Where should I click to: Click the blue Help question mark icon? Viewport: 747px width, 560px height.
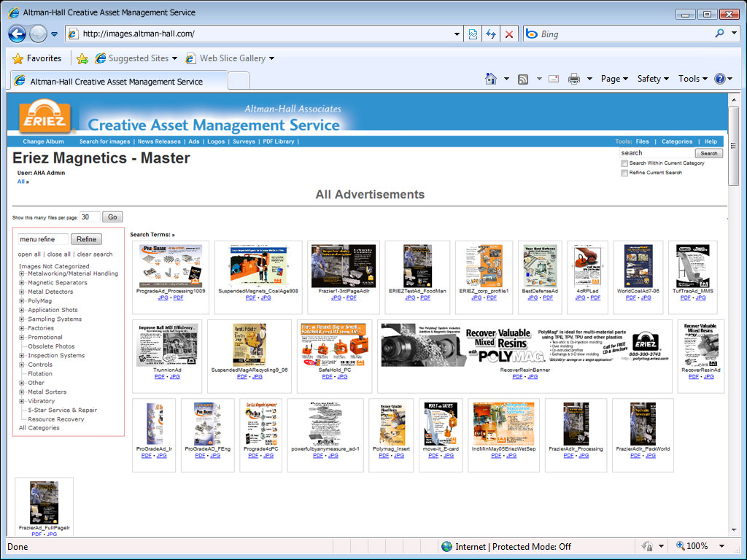(719, 79)
